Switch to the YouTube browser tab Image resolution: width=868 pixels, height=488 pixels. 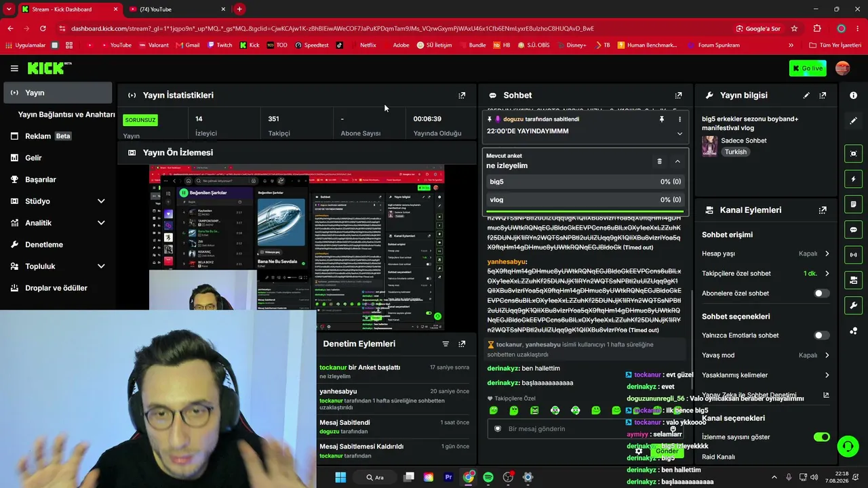tap(178, 9)
